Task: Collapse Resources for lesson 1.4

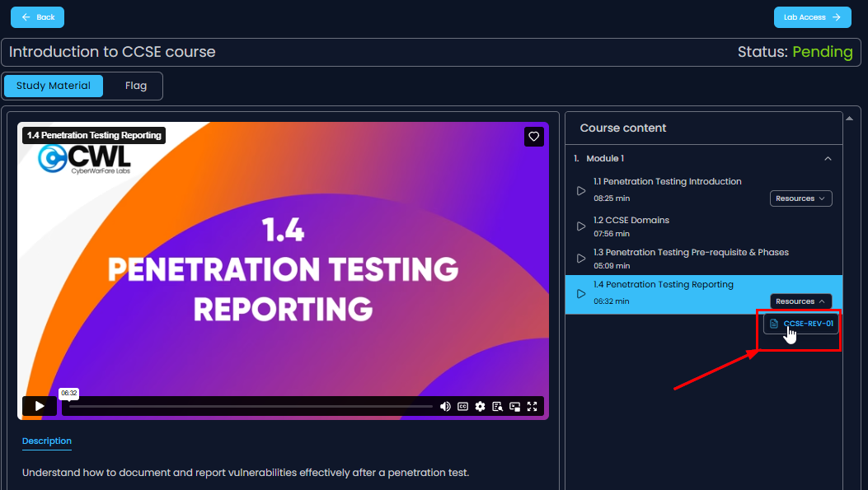Action: [800, 301]
